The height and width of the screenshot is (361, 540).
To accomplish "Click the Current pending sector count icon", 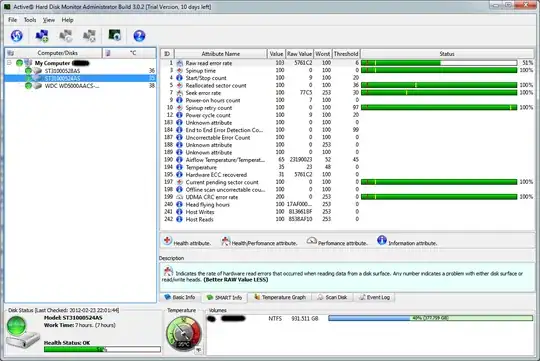I will point(179,182).
